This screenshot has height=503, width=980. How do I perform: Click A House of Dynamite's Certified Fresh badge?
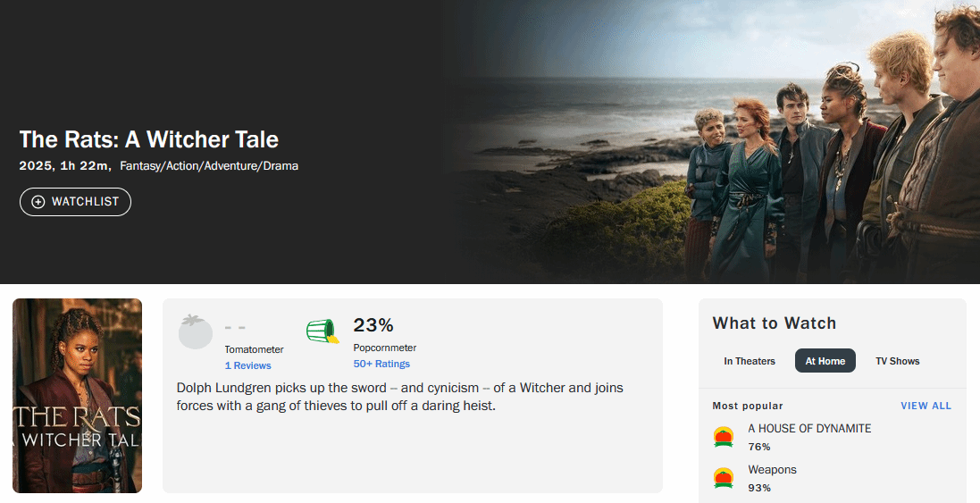click(x=724, y=437)
